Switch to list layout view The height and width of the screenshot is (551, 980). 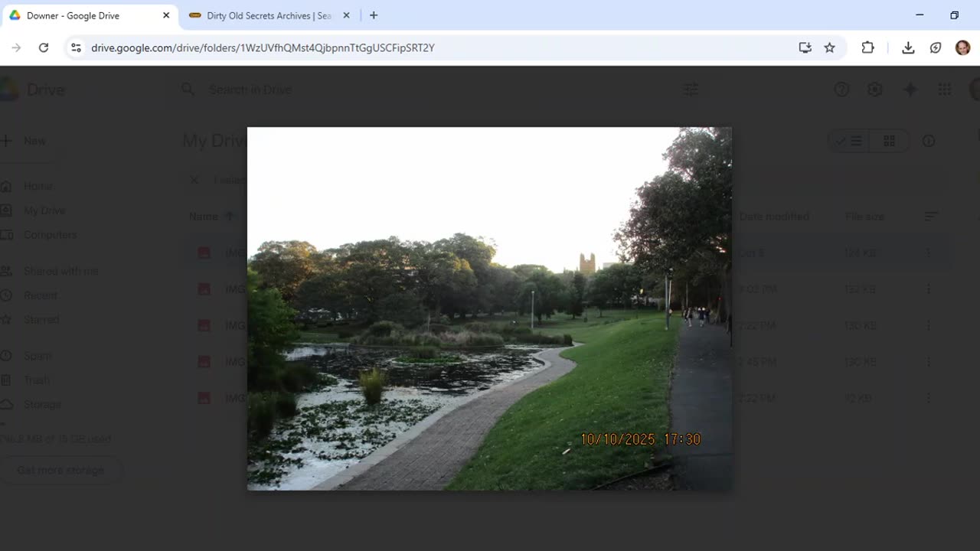pos(848,141)
